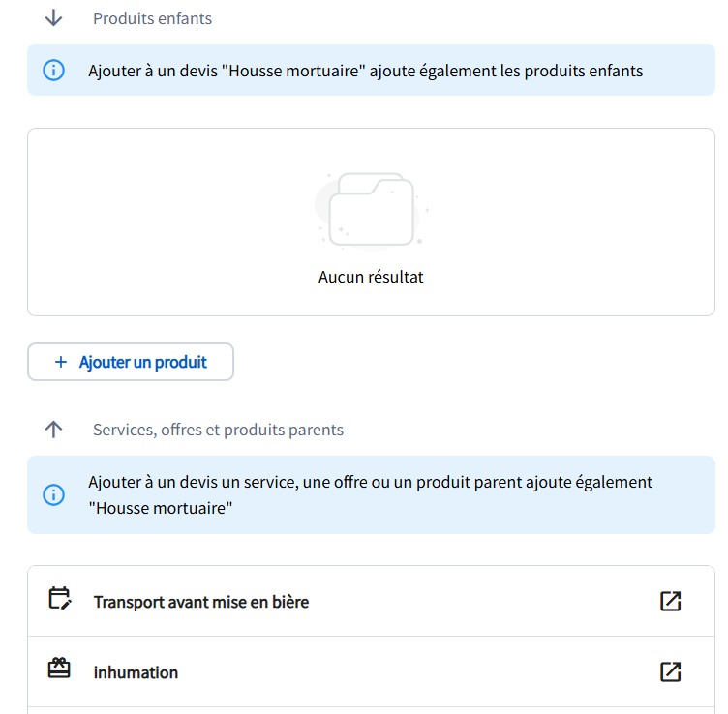Select the Transport avant mise en bière label
Viewport: 728px width, 714px height.
[200, 602]
